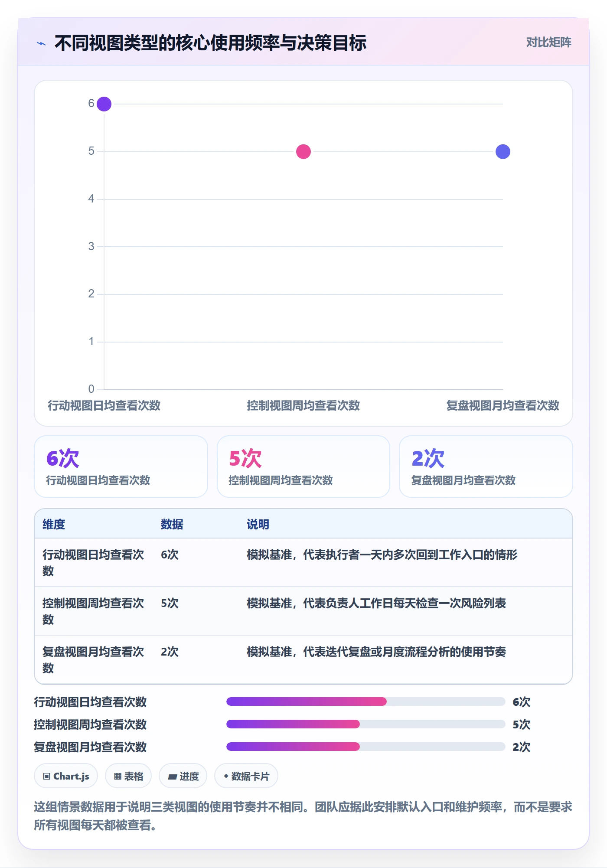607x868 pixels.
Task: Click the 2次 data card
Action: (486, 467)
